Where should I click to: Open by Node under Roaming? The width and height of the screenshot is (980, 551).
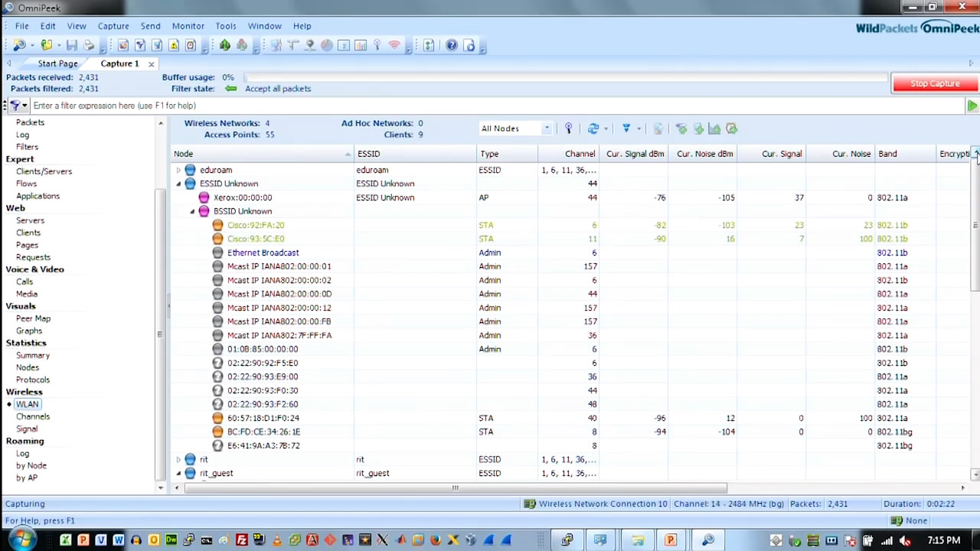pos(31,465)
